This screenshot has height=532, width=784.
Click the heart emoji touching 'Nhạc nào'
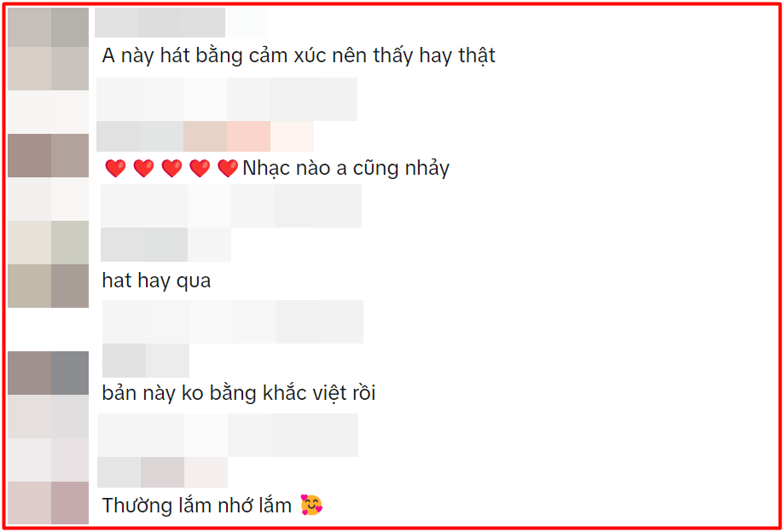[228, 168]
